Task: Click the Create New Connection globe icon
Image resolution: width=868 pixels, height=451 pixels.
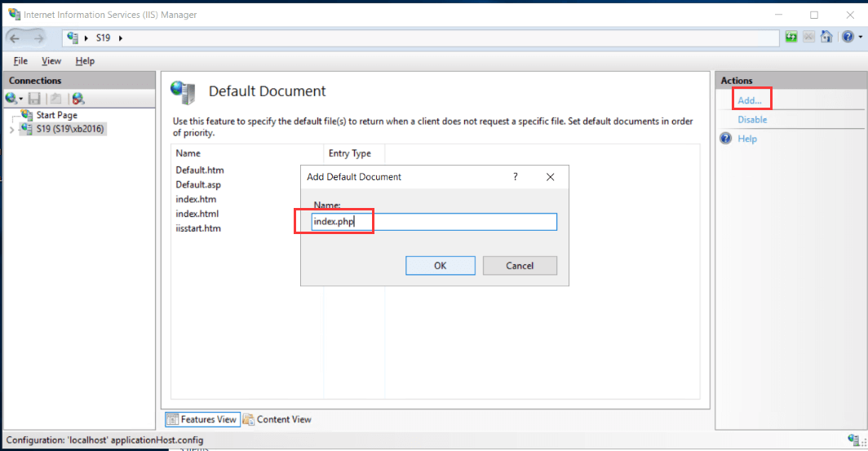Action: (11, 98)
